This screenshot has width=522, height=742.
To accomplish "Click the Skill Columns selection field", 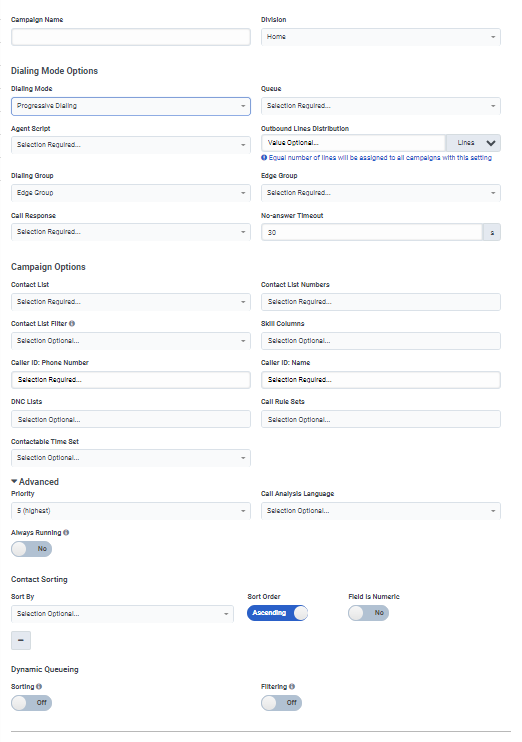I will point(380,341).
